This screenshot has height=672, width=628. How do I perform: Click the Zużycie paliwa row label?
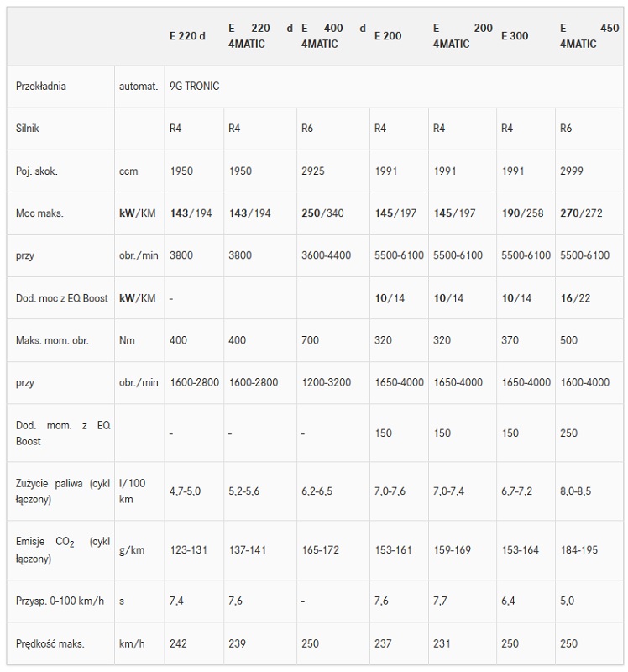coord(63,491)
